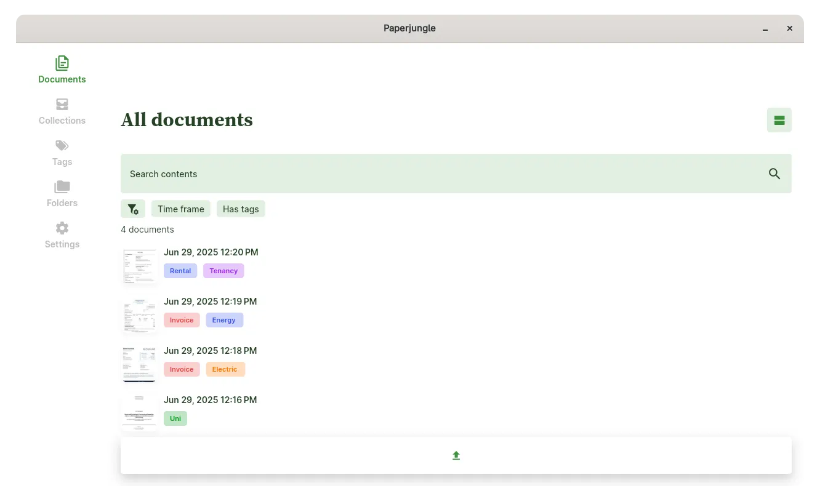Select the Electric tag chip

pyautogui.click(x=225, y=369)
